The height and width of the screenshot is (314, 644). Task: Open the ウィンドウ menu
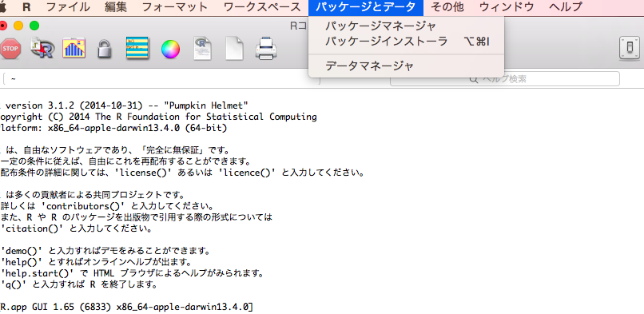click(507, 7)
